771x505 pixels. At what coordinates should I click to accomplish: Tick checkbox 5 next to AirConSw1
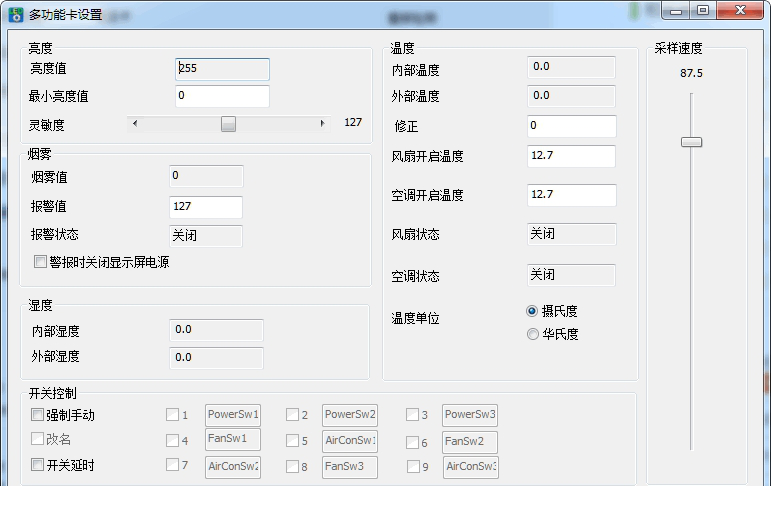pyautogui.click(x=292, y=441)
